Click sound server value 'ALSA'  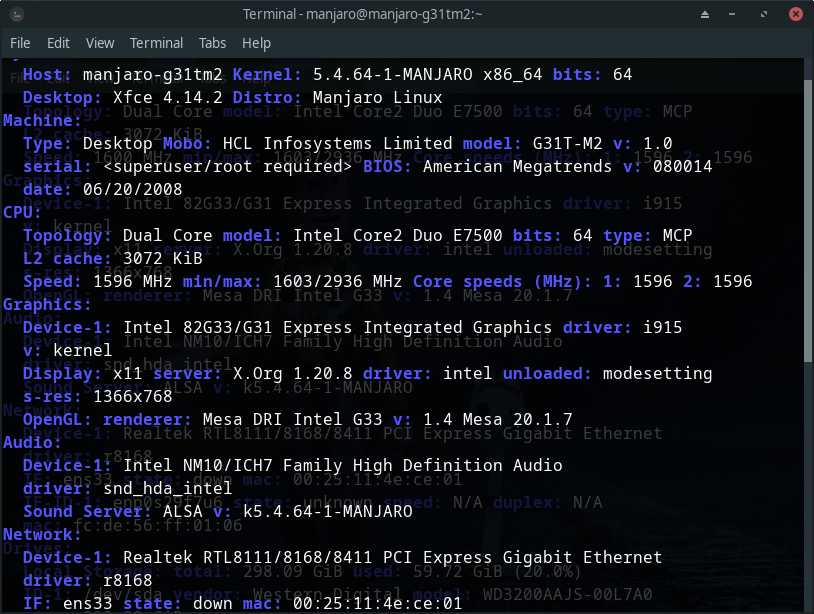(183, 511)
